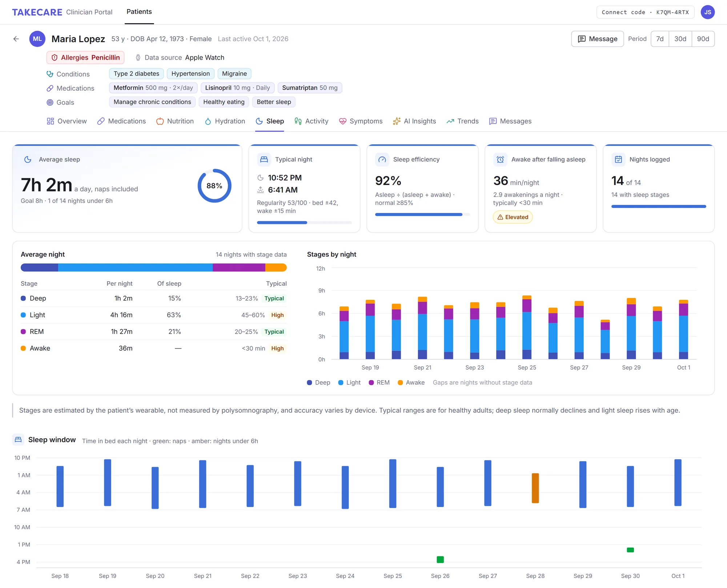Select Patients in top navigation
The height and width of the screenshot is (588, 727).
coord(139,12)
